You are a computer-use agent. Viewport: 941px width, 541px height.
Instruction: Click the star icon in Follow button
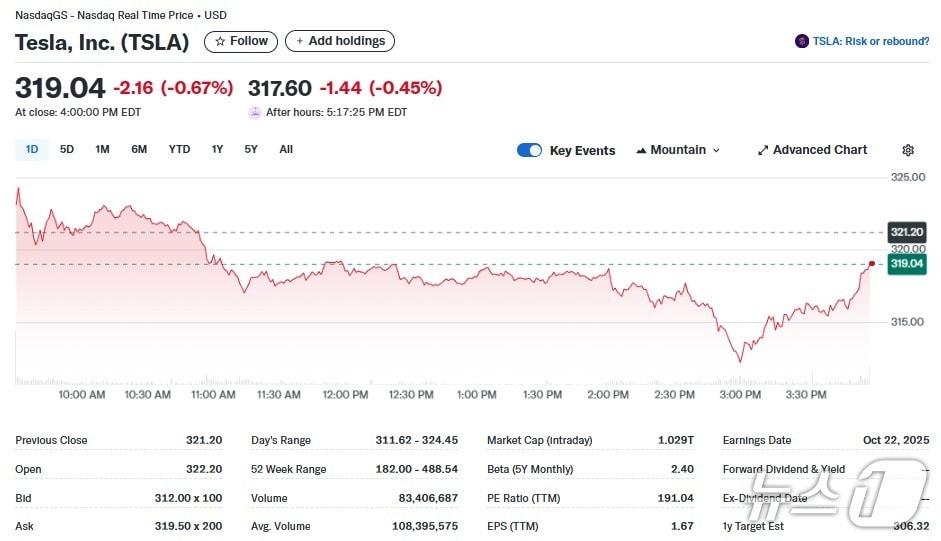point(220,41)
